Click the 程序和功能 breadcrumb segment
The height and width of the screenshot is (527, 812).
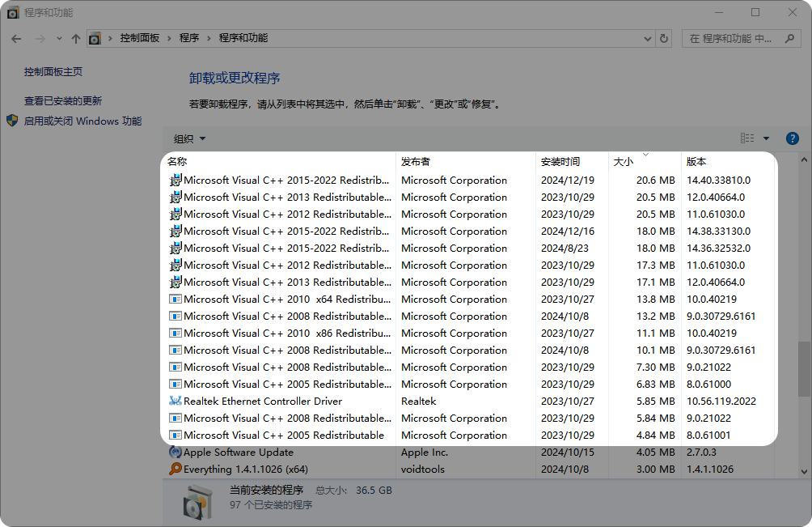coord(243,38)
